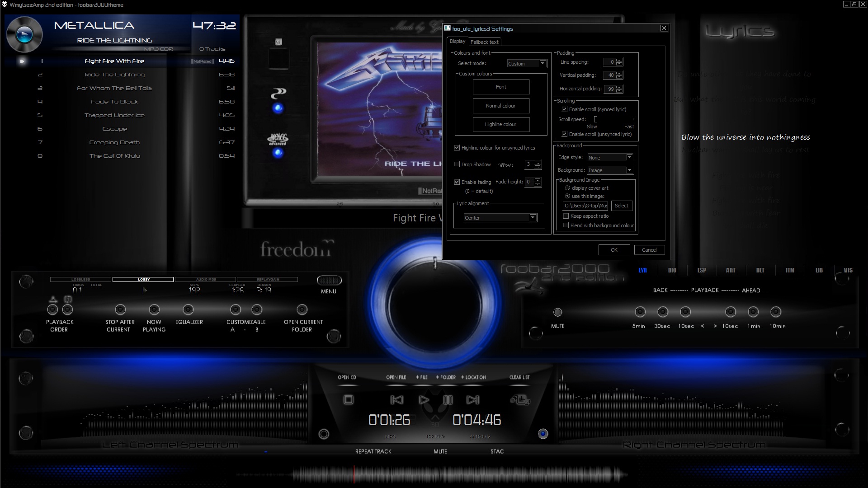Select the display cover art radio
868x488 pixels.
[567, 188]
